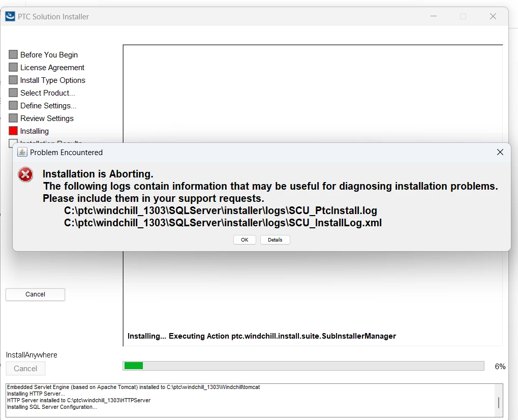Close the PTC Solution Installer window
The height and width of the screenshot is (420, 518).
click(x=493, y=16)
